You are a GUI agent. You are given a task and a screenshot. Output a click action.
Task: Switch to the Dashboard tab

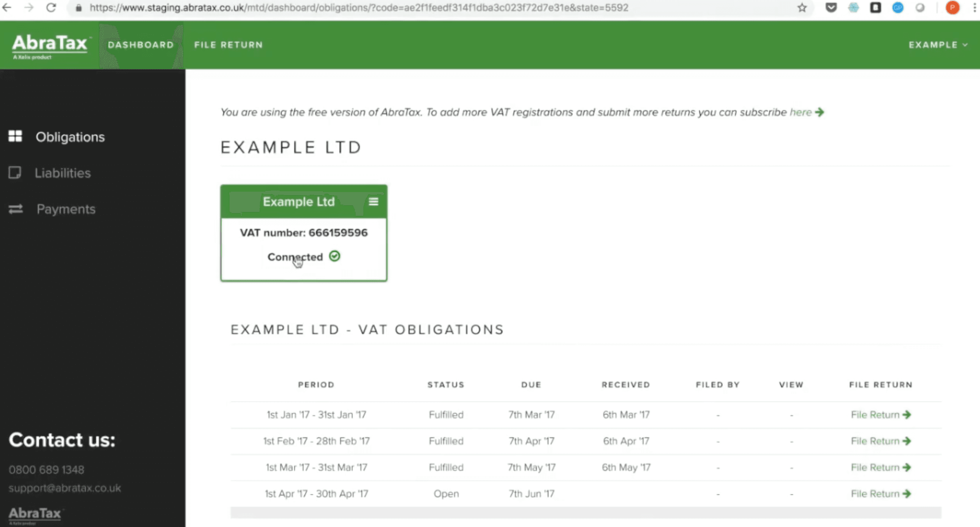141,45
